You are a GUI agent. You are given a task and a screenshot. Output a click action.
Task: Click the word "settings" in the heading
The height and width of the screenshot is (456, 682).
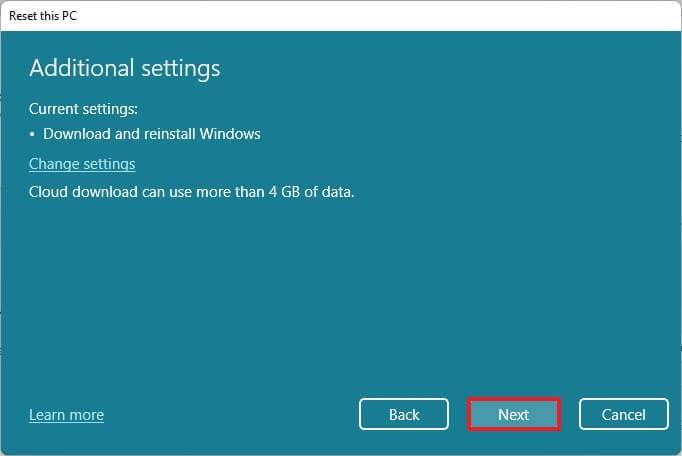181,68
